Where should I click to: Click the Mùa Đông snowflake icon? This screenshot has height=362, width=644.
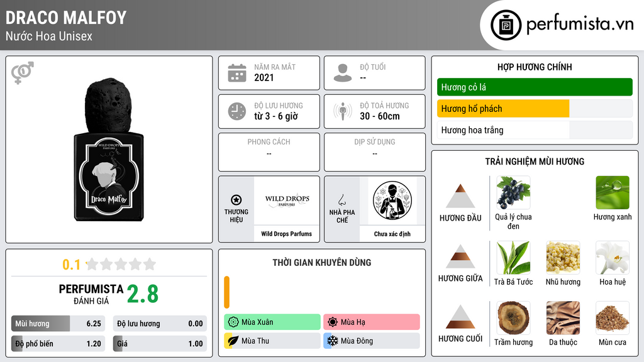click(x=333, y=341)
